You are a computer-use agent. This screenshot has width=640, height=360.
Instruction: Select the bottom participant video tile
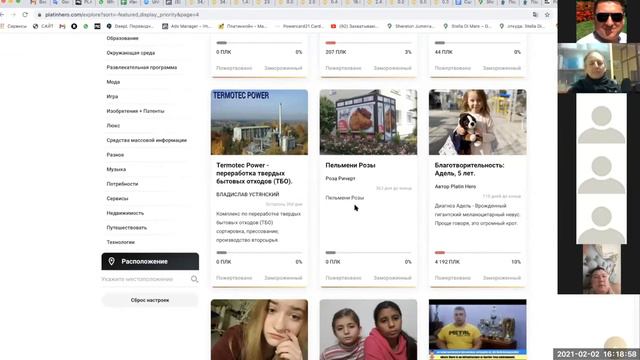point(601,269)
